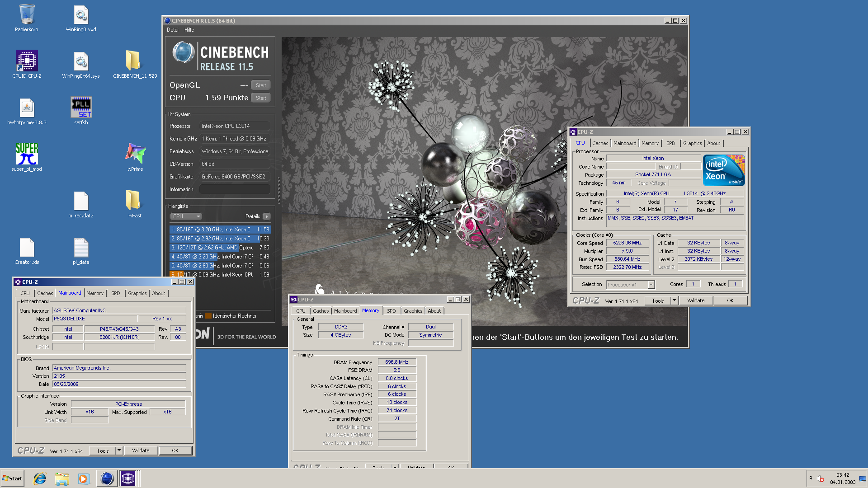Click the Windows Start button
The height and width of the screenshot is (488, 868).
pyautogui.click(x=12, y=479)
